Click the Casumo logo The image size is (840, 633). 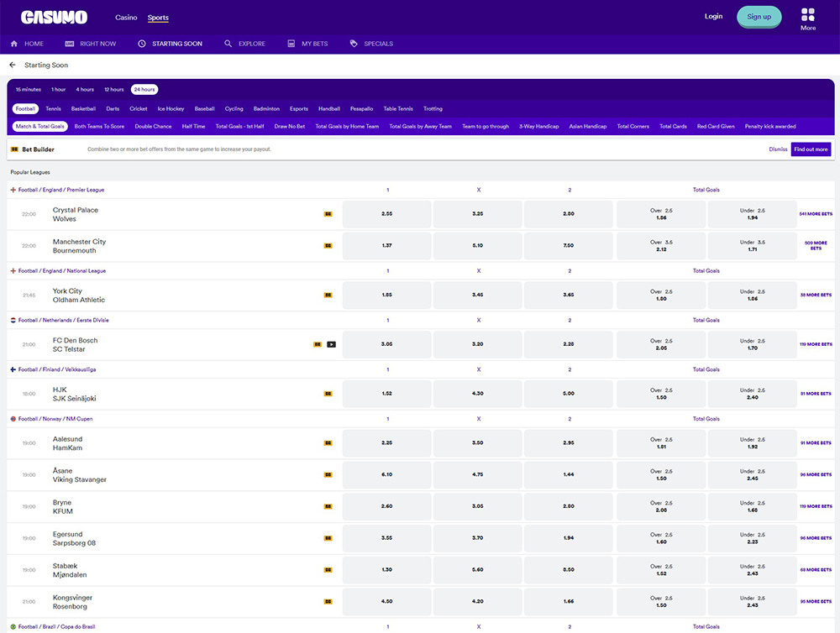(x=54, y=17)
